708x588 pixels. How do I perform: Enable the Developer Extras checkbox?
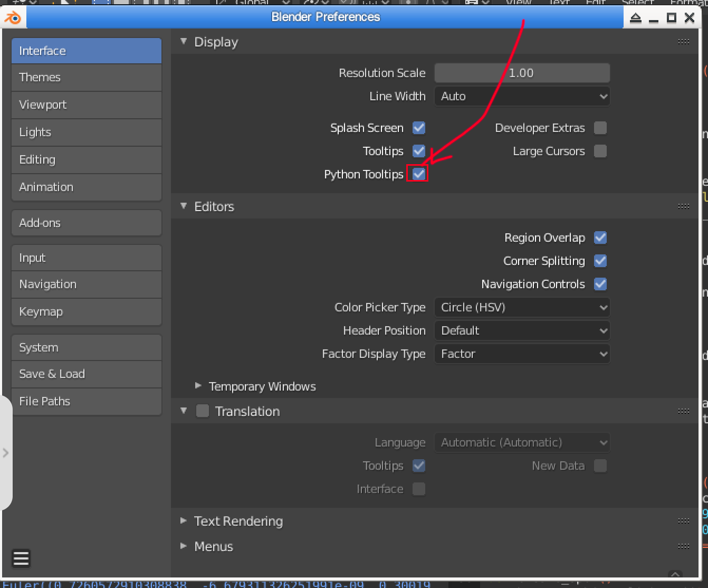tap(600, 128)
